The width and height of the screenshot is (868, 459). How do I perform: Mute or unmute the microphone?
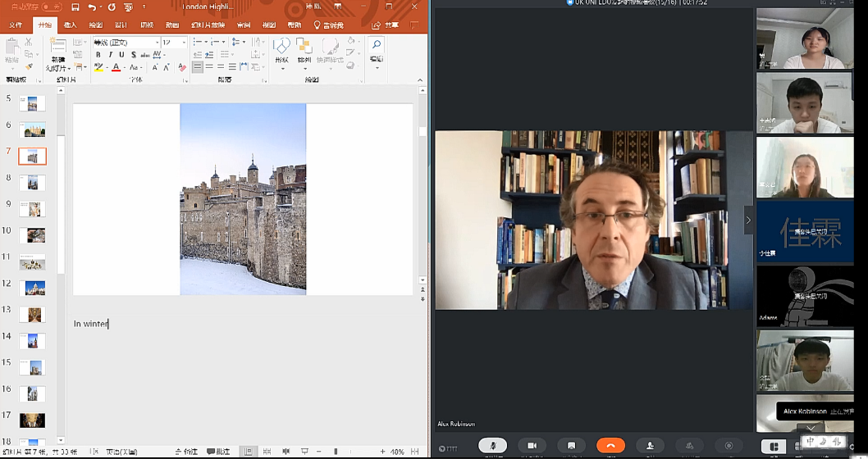pos(492,445)
